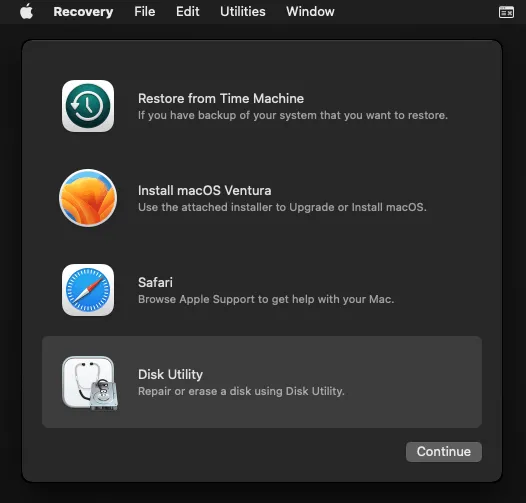Click the macOS Ventura installer icon
Image resolution: width=526 pixels, height=503 pixels.
point(88,198)
